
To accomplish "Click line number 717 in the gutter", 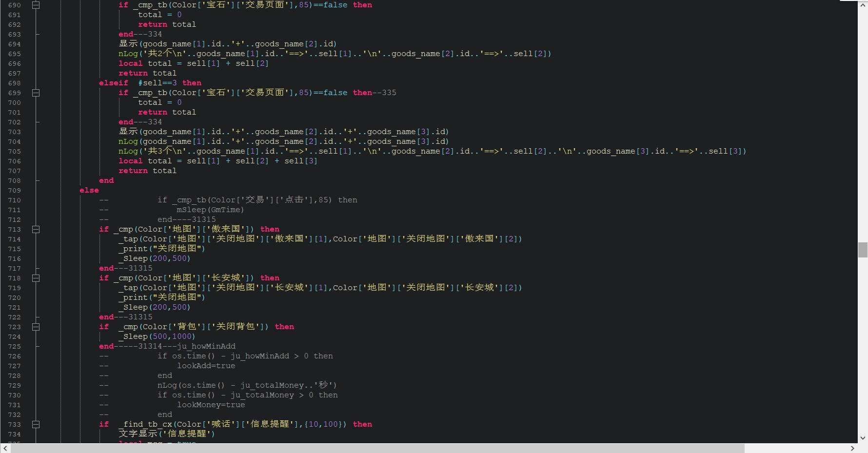I will pos(15,268).
